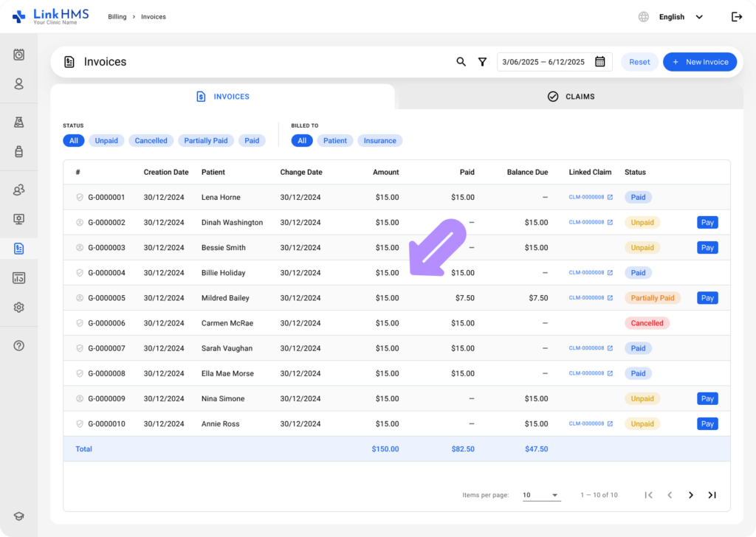Click the filter funnel icon
This screenshot has height=537, width=756.
click(482, 62)
